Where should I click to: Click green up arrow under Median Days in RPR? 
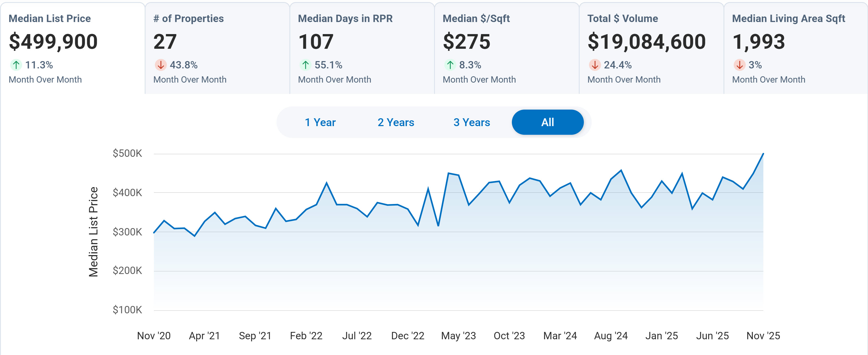(x=305, y=64)
